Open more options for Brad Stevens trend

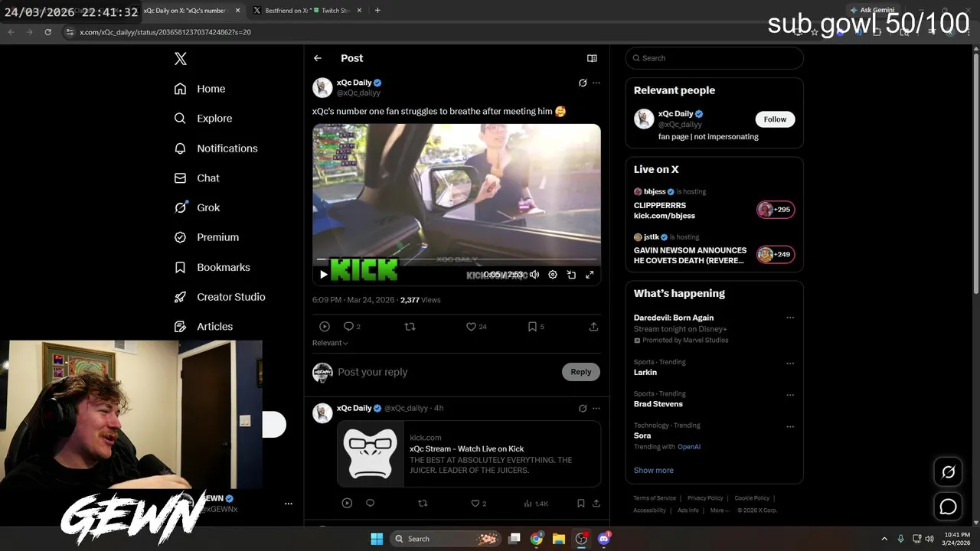pos(790,395)
